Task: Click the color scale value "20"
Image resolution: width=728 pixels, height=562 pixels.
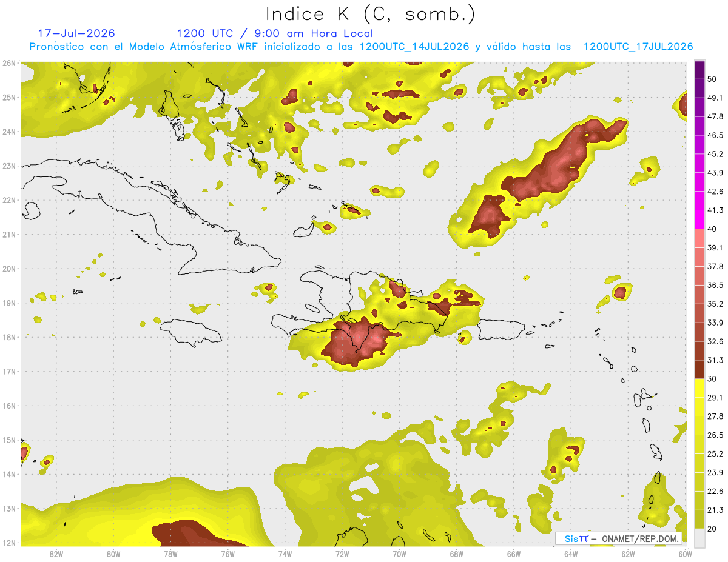Action: point(713,529)
